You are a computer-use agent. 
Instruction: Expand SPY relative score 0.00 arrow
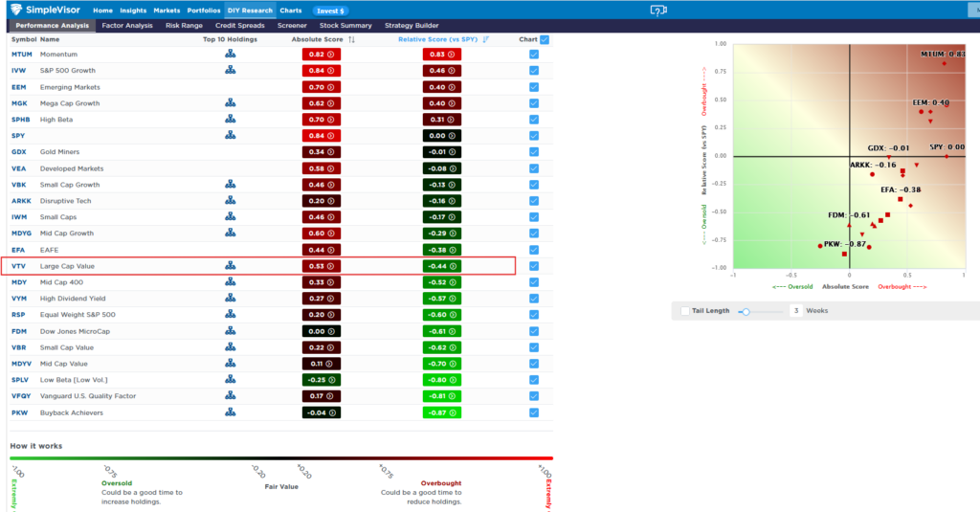(452, 136)
